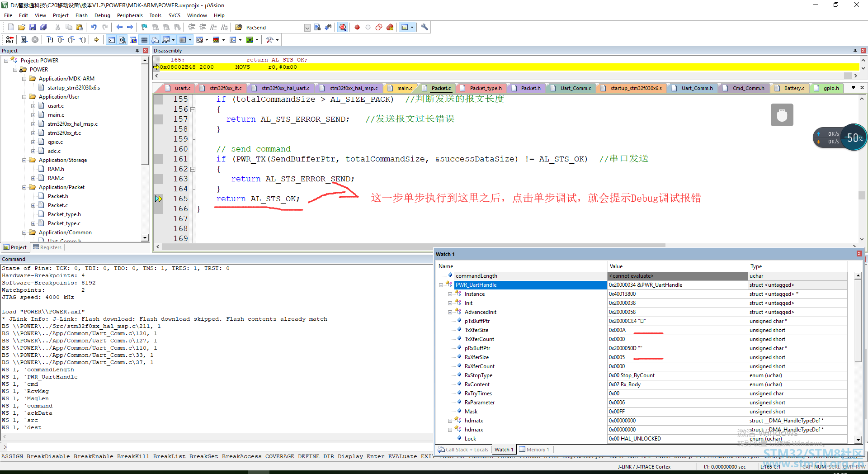Select RAM.h in project tree

click(56, 169)
